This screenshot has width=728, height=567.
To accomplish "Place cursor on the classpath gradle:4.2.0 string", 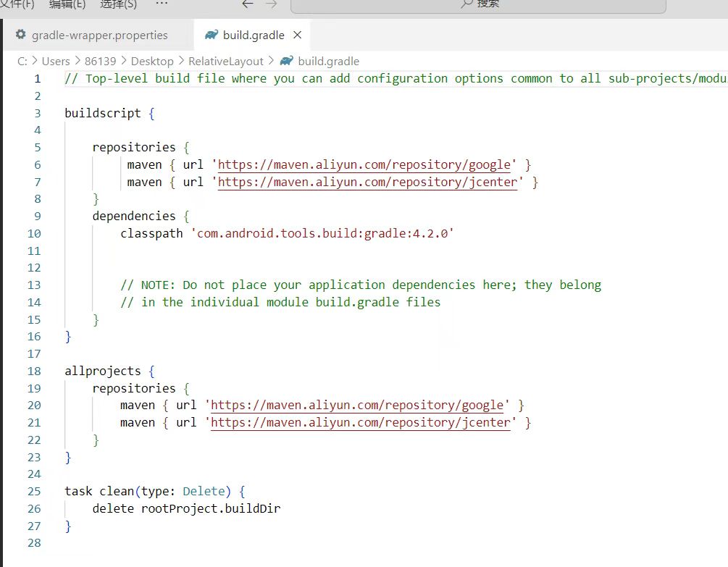I will coord(322,233).
